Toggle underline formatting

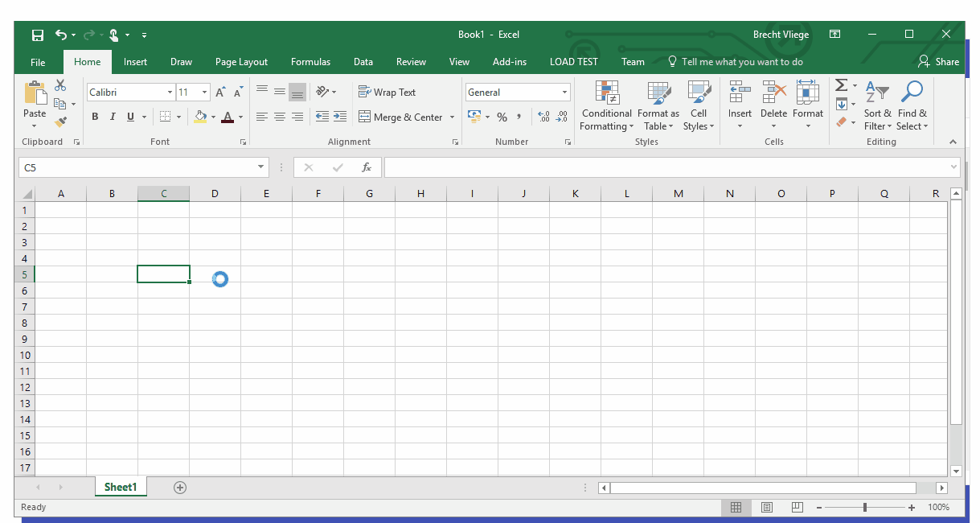point(129,117)
